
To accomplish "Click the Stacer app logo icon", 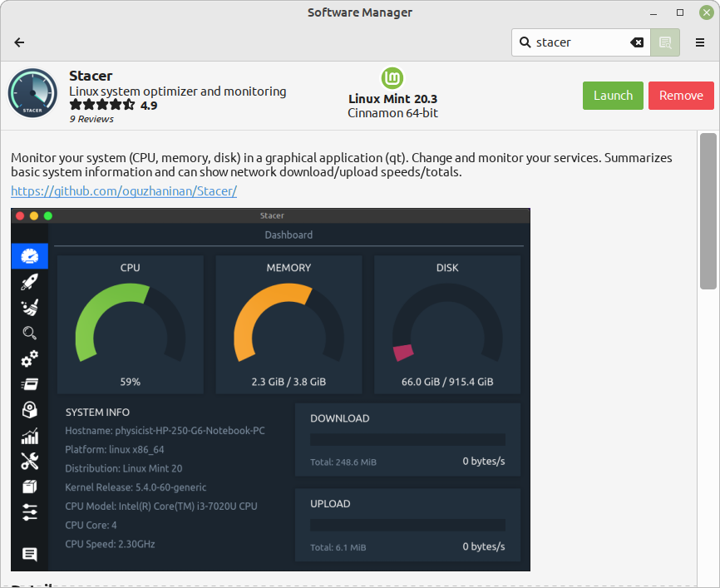I will click(32, 94).
